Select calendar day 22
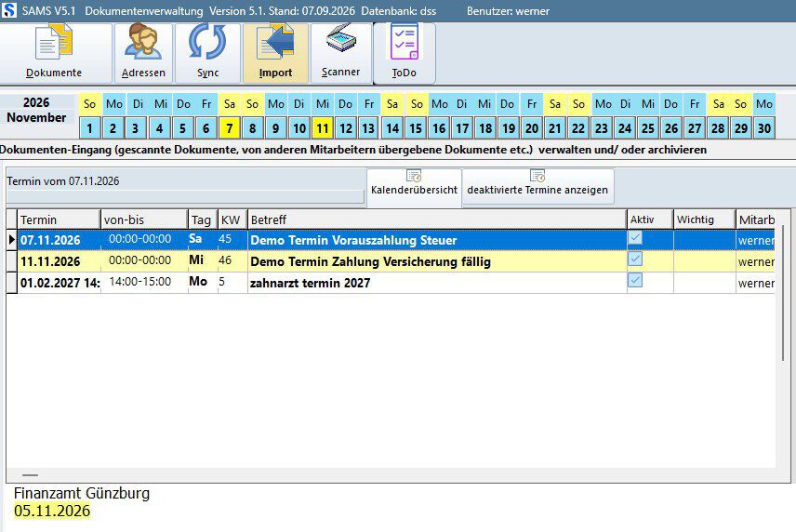The image size is (796, 532). click(x=578, y=128)
